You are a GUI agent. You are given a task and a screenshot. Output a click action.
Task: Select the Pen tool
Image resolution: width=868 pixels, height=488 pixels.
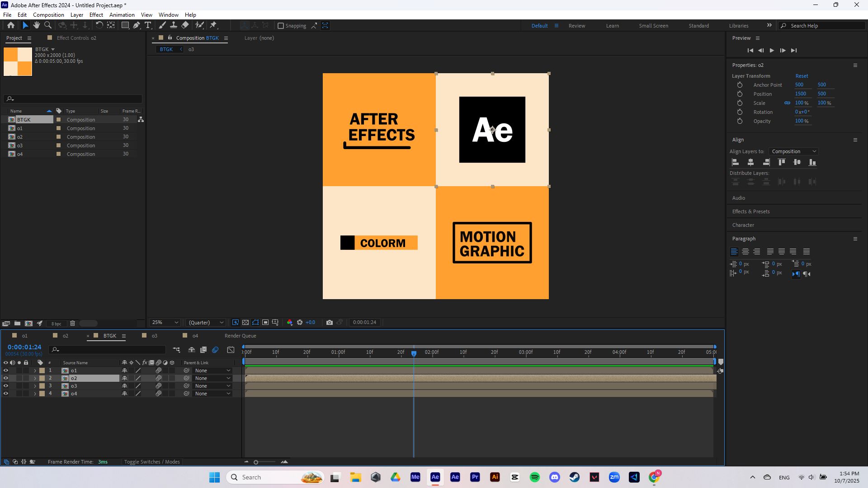pyautogui.click(x=136, y=25)
